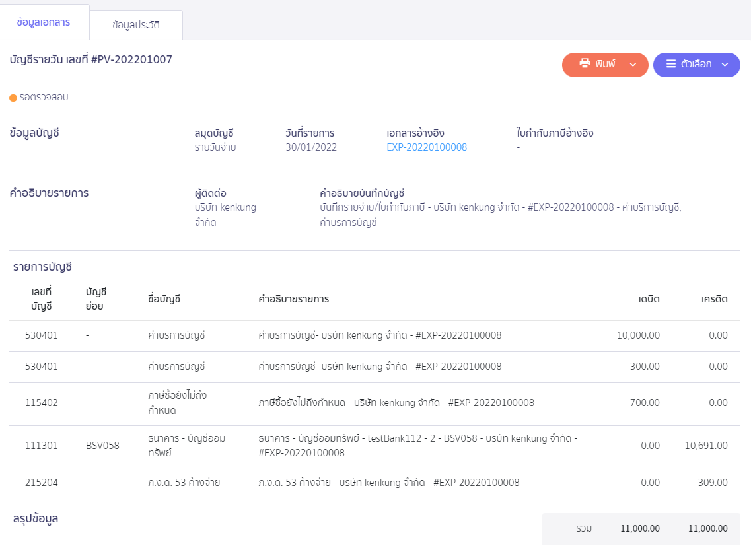Image resolution: width=751 pixels, height=560 pixels.
Task: Click the เลขที่บัญชี column header
Action: tap(42, 299)
